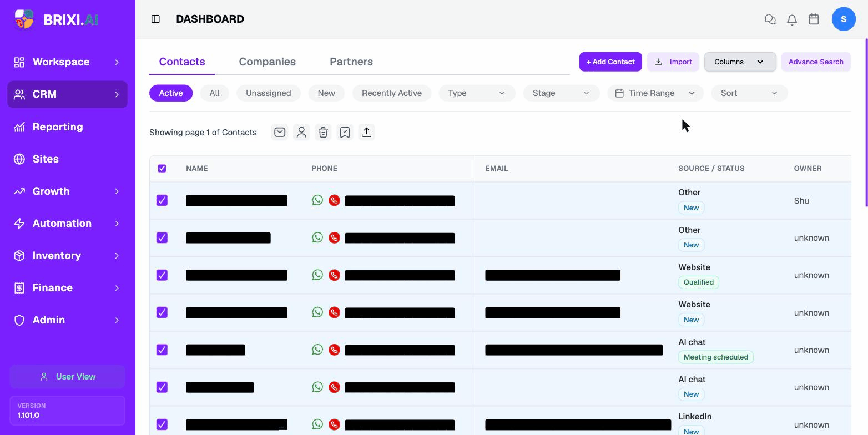Click the export upload bulk icon
Viewport: 868px width, 435px height.
coord(366,132)
